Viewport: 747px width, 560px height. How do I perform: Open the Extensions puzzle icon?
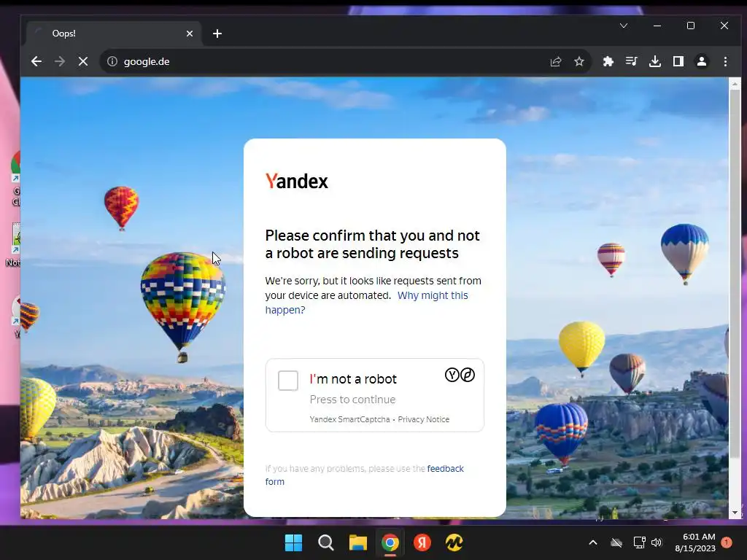[x=608, y=61]
